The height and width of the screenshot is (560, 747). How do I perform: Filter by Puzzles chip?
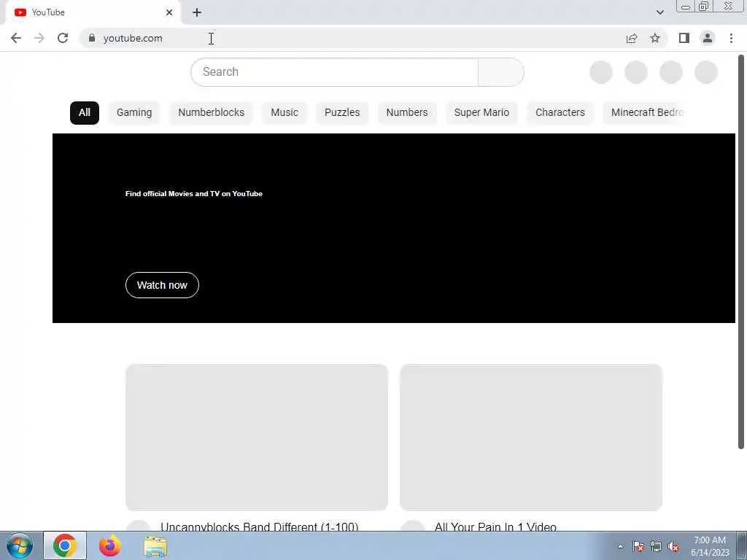coord(342,113)
